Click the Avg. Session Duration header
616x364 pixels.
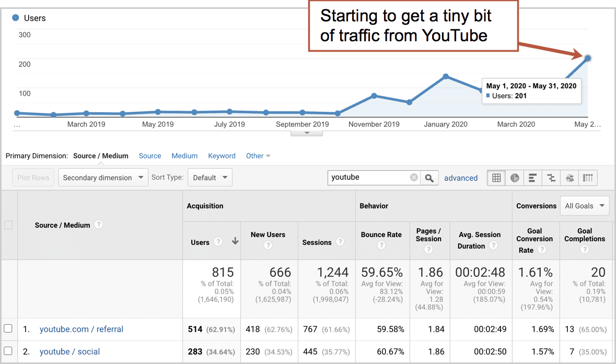click(x=479, y=240)
